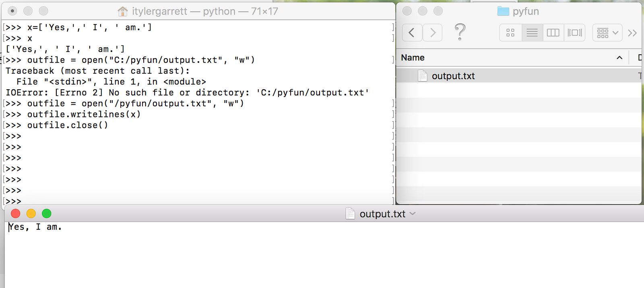Expand the Finder toolbar overflow chevrons
Image resolution: width=644 pixels, height=288 pixels.
[x=632, y=33]
